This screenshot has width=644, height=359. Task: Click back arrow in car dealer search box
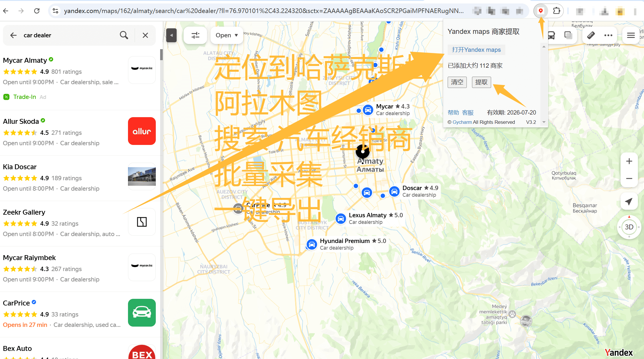point(13,35)
